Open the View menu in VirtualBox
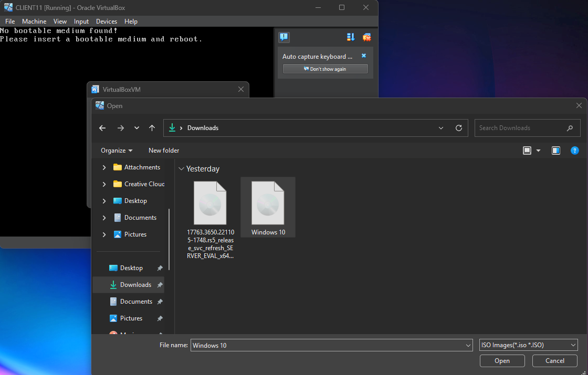588x375 pixels. coord(60,22)
